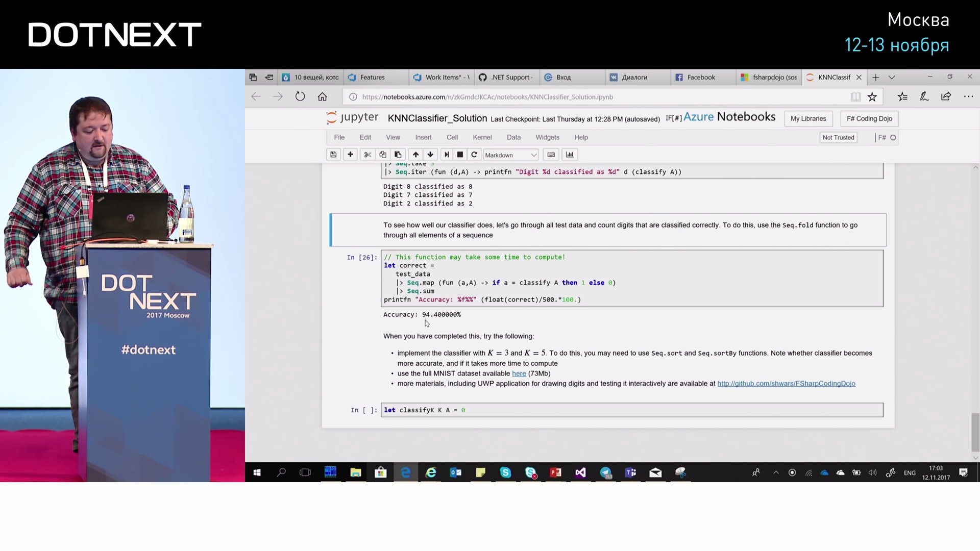Viewport: 980px width, 551px height.
Task: Paste cells below icon
Action: 398,155
